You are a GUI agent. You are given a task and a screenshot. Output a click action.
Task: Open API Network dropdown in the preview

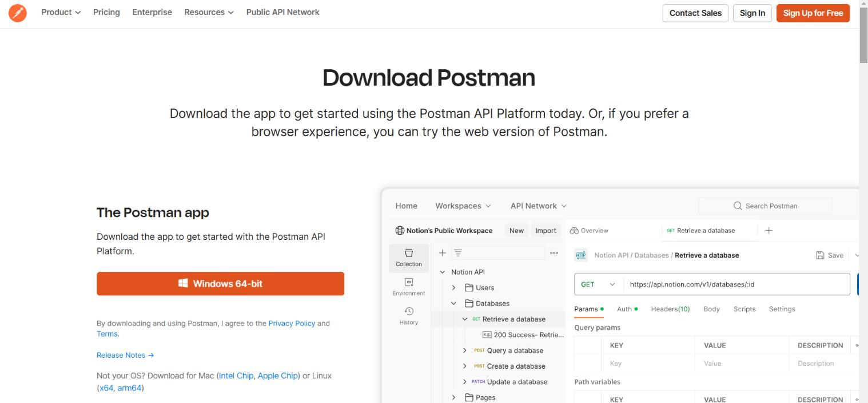pyautogui.click(x=539, y=206)
